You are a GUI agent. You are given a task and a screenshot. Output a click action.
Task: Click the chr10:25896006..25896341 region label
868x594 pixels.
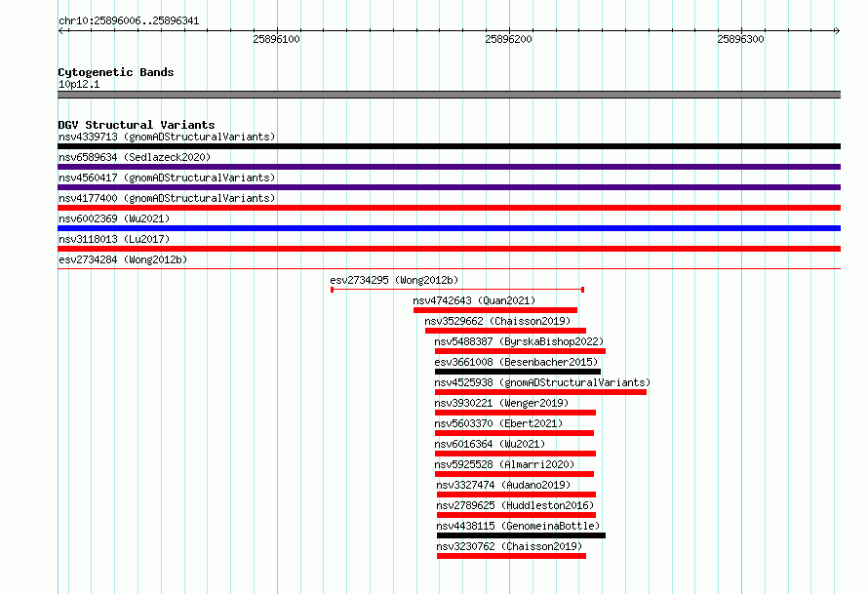[x=129, y=21]
